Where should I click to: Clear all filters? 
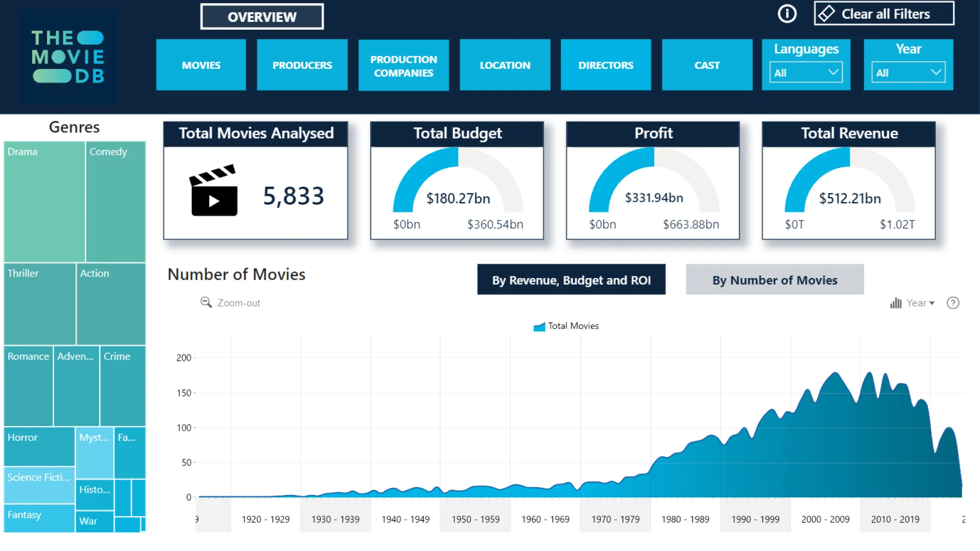coord(884,14)
